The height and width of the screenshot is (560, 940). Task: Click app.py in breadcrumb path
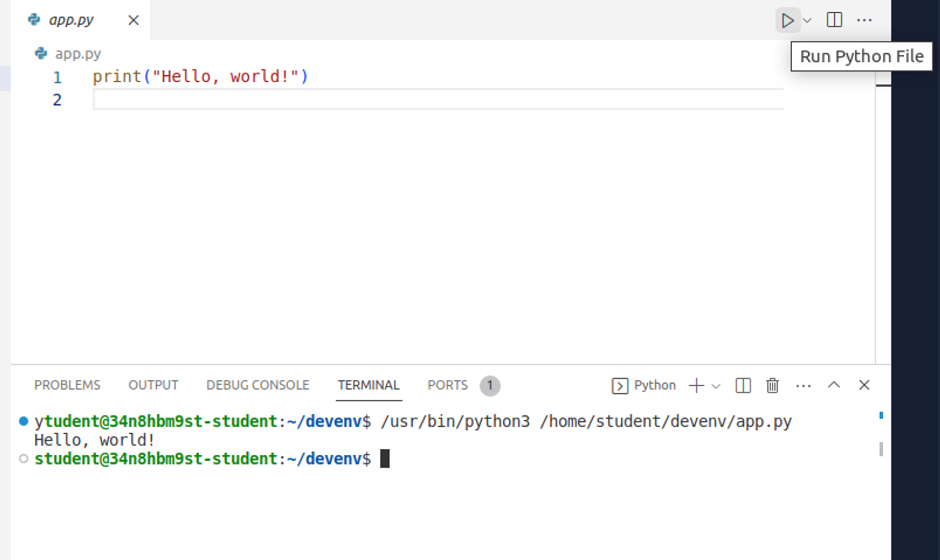(77, 53)
